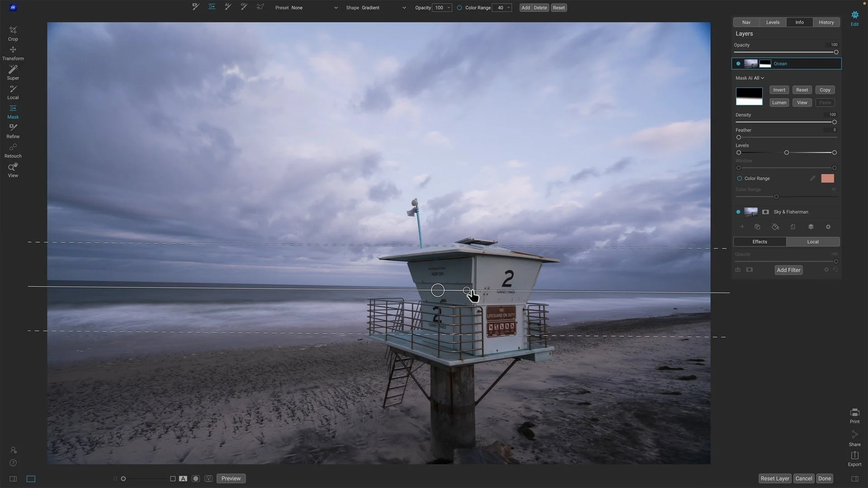Viewport: 868px width, 488px height.
Task: Switch to the Local tab
Action: (813, 242)
